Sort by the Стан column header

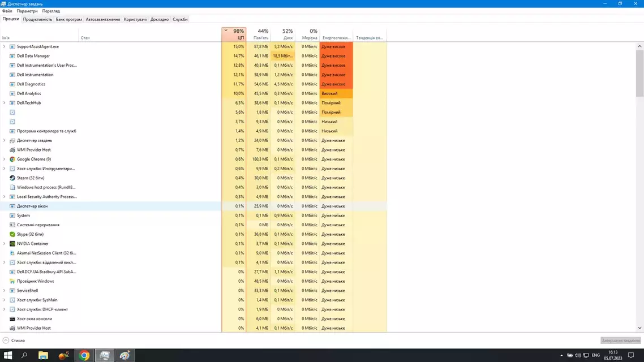point(151,35)
